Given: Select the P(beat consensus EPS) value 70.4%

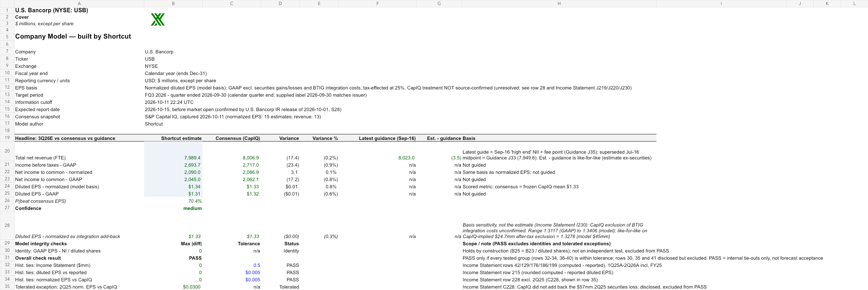Looking at the screenshot, I should click(195, 201).
